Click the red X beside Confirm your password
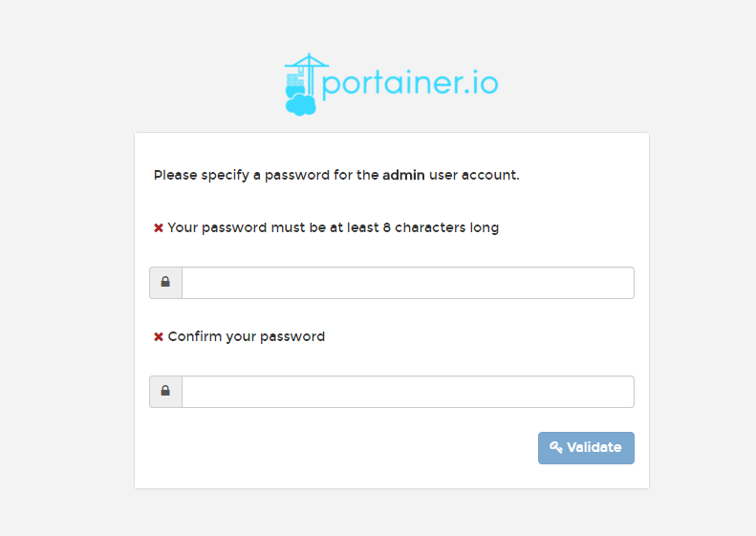 [x=159, y=337]
